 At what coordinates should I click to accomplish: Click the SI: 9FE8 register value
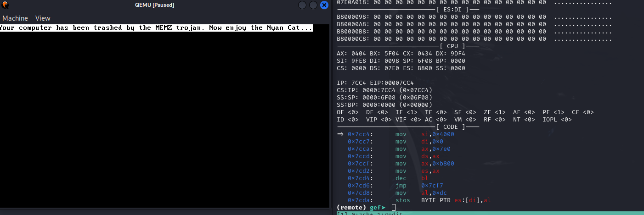tap(351, 61)
